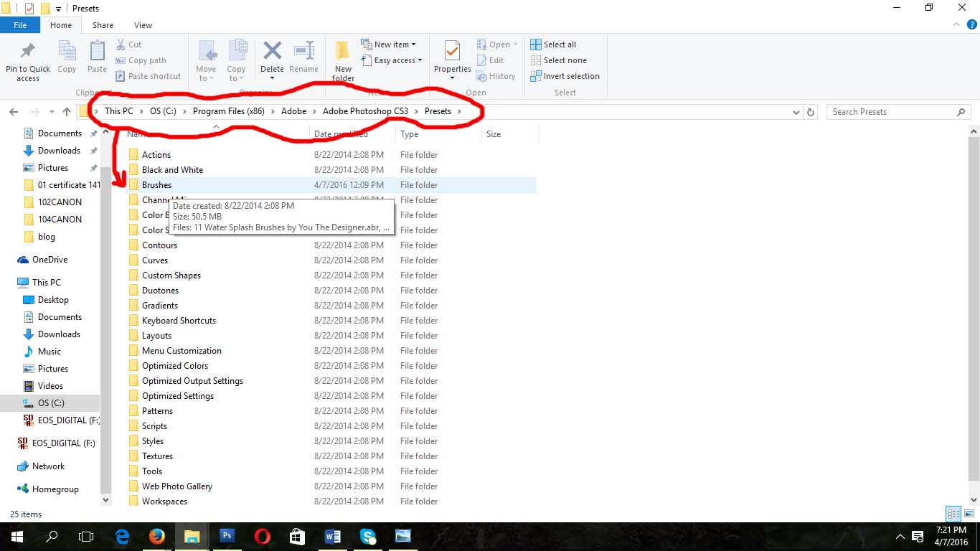Open the Copy to dropdown
This screenshot has width=980, height=551.
click(236, 62)
